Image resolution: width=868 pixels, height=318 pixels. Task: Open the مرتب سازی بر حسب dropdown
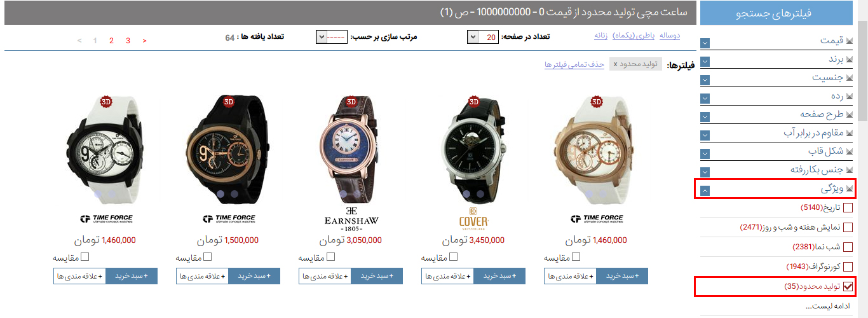tap(331, 37)
